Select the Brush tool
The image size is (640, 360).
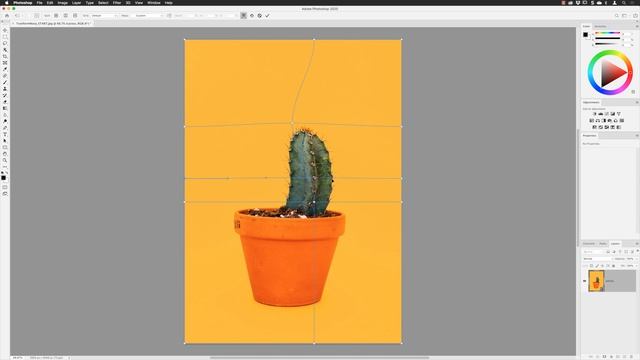point(5,82)
